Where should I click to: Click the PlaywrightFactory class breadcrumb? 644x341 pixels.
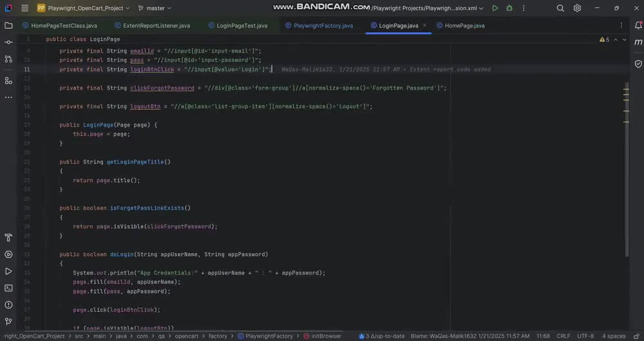point(265,336)
